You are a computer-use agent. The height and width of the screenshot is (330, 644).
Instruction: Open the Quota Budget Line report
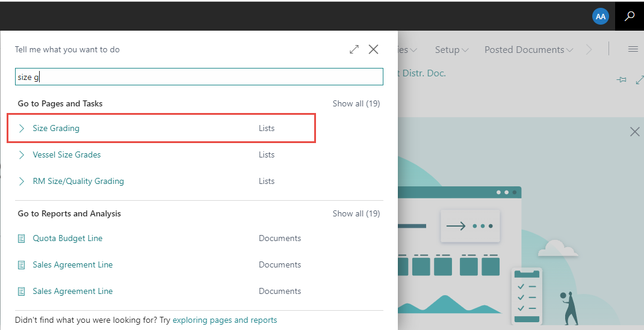(x=67, y=238)
